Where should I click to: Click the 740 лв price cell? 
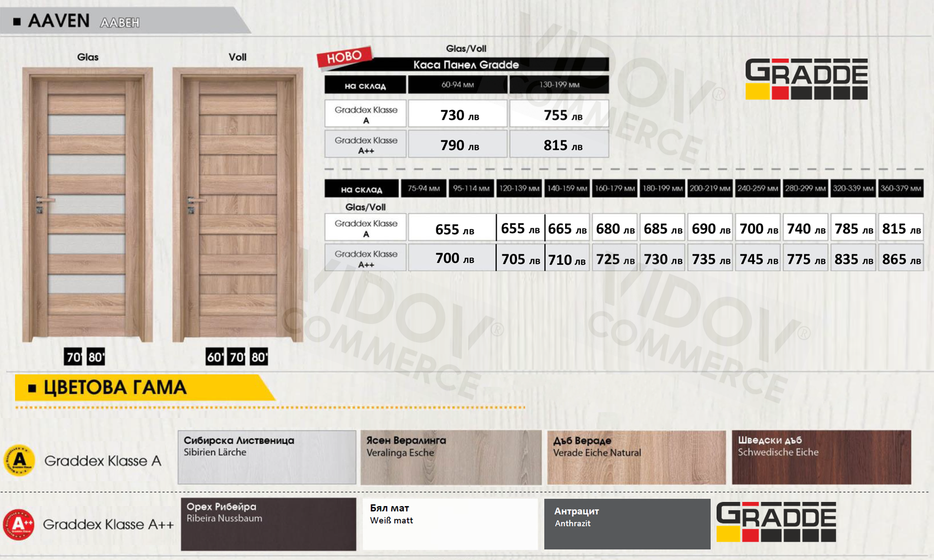coord(806,228)
